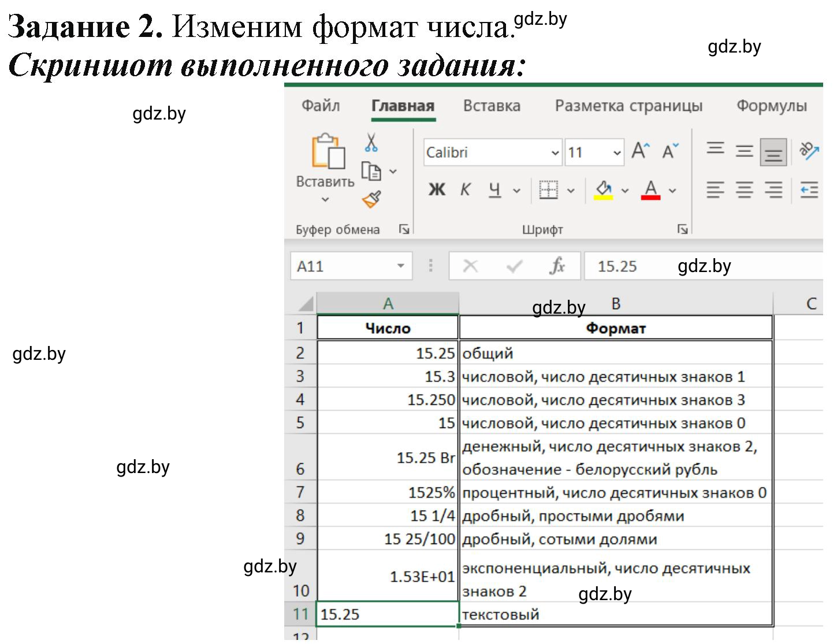837x644 pixels.
Task: Open Calibri font name dropdown
Action: click(x=555, y=153)
